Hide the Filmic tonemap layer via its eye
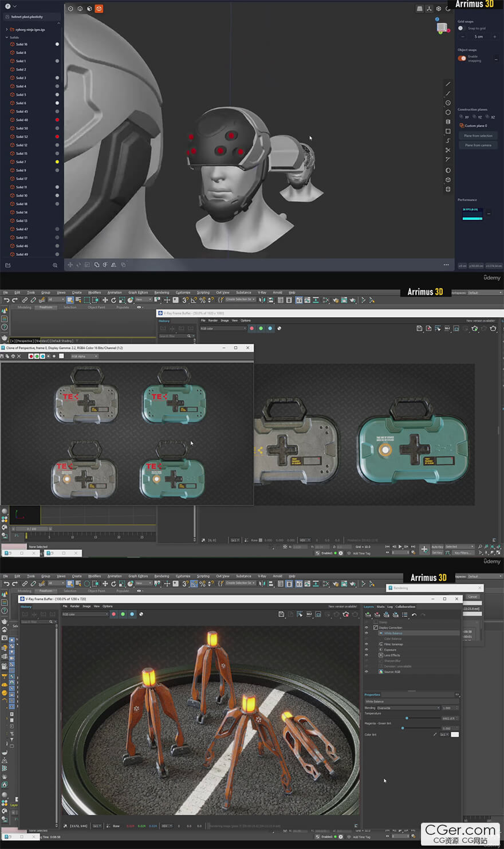The height and width of the screenshot is (849, 504). [x=367, y=644]
